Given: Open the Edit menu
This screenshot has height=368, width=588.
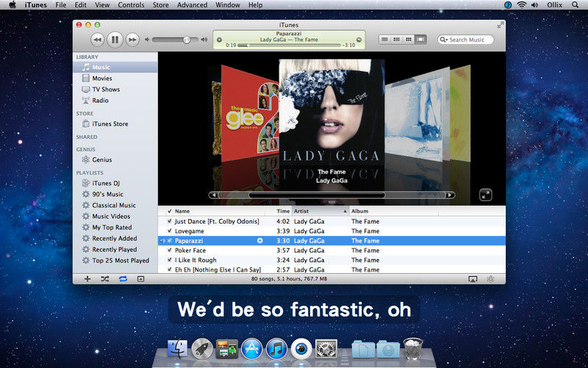Looking at the screenshot, I should coord(81,5).
